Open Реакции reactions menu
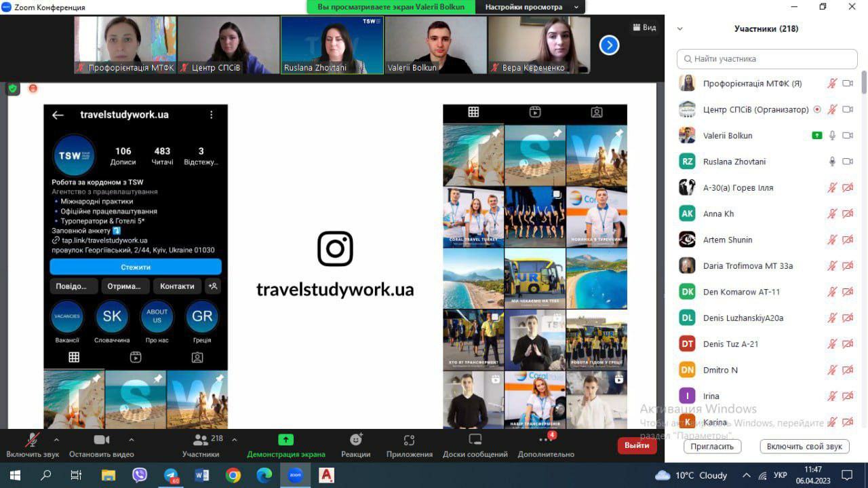The image size is (868, 488). point(356,445)
